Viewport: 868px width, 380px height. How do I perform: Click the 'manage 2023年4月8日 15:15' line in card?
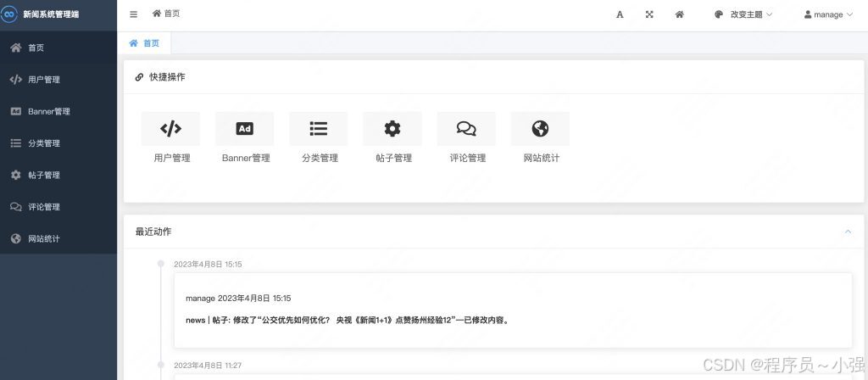tap(238, 298)
